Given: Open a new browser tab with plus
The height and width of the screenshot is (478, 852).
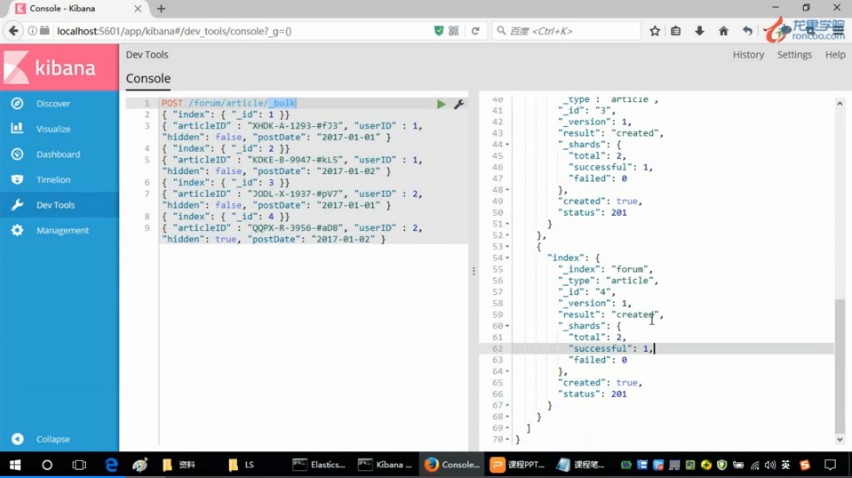Looking at the screenshot, I should 161,9.
